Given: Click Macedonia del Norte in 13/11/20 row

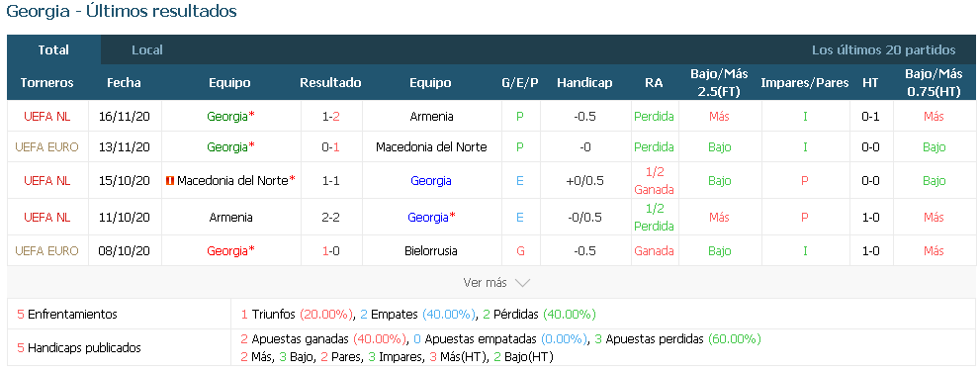Looking at the screenshot, I should point(431,147).
